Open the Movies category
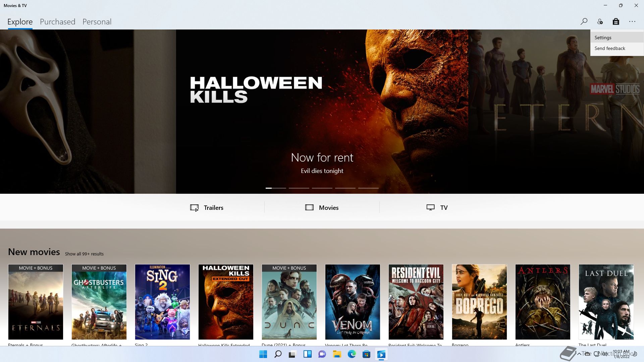This screenshot has height=362, width=644. tap(322, 207)
